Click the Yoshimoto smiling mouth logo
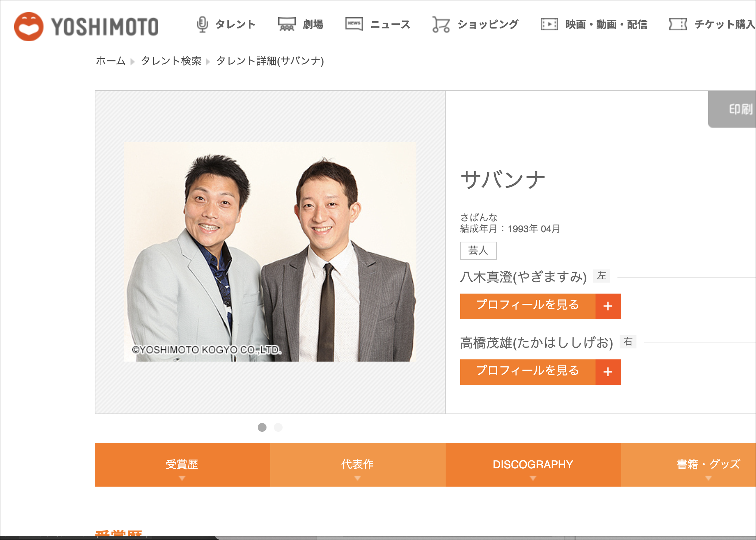756x540 pixels. click(29, 26)
